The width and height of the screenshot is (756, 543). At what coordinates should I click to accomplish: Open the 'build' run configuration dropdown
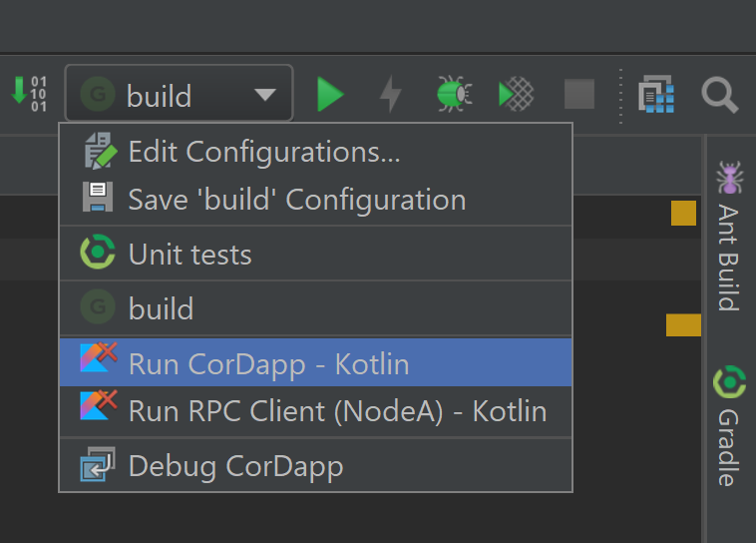179,93
